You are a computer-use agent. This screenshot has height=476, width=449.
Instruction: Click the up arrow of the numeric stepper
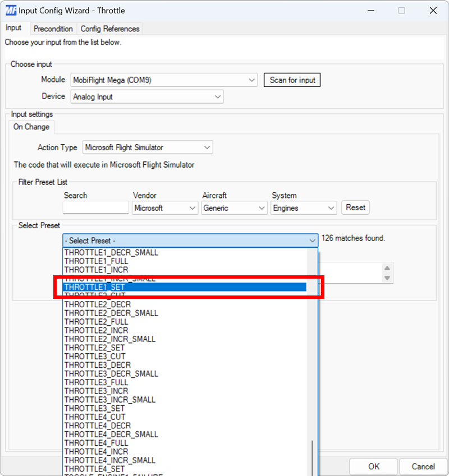[387, 269]
